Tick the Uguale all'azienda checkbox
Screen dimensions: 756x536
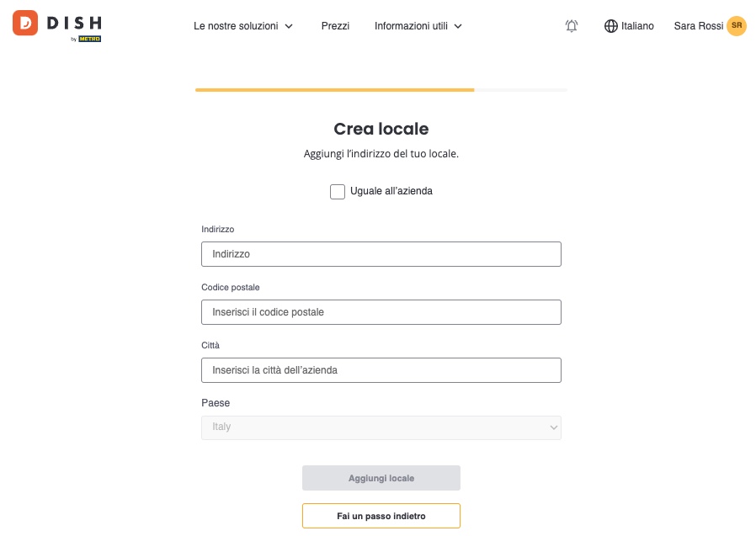click(338, 191)
